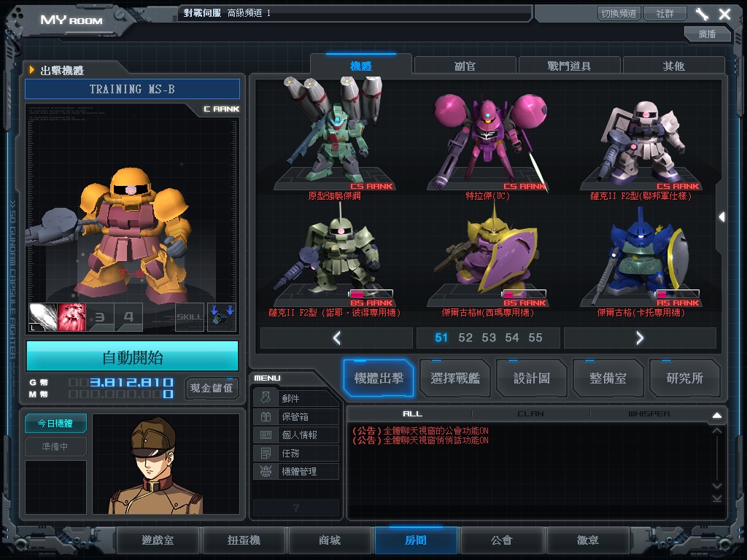
Task: Click the blue arrows parts slot icon
Action: tap(222, 317)
